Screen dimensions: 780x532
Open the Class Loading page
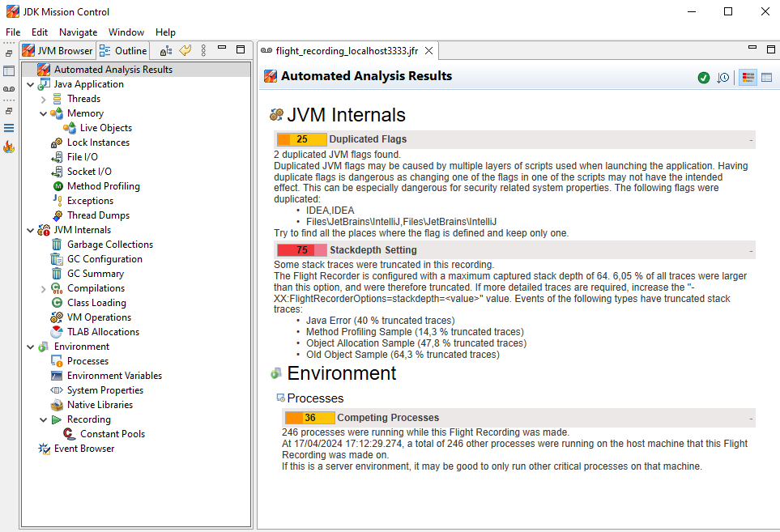point(96,303)
